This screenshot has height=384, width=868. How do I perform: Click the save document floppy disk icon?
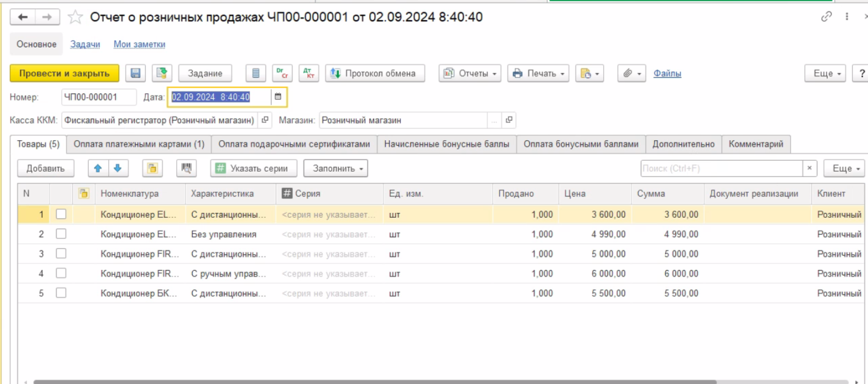135,73
